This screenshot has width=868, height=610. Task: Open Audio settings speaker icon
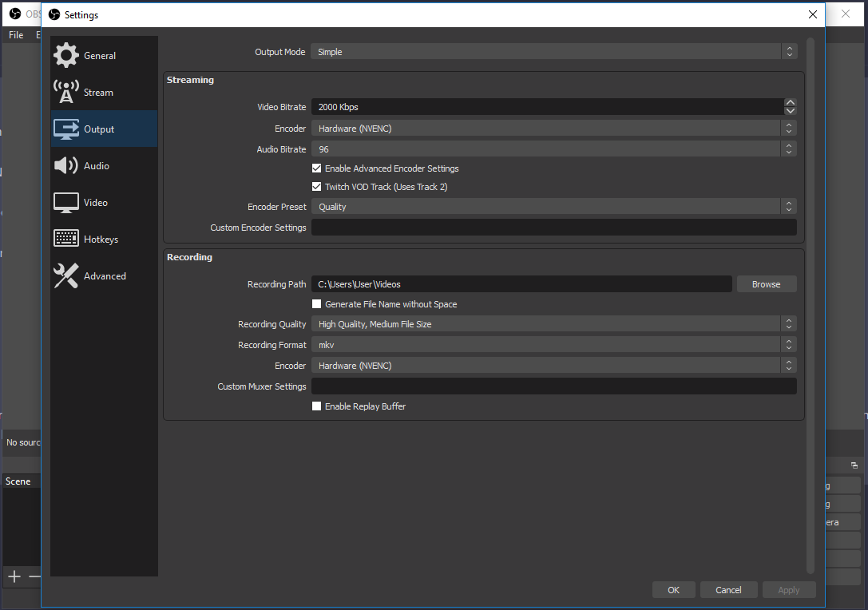(x=65, y=165)
